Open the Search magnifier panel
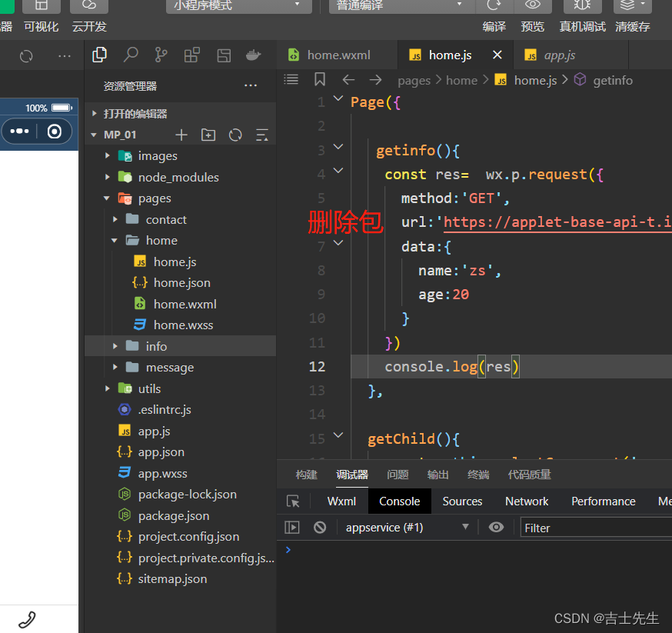This screenshot has height=633, width=672. pyautogui.click(x=130, y=55)
